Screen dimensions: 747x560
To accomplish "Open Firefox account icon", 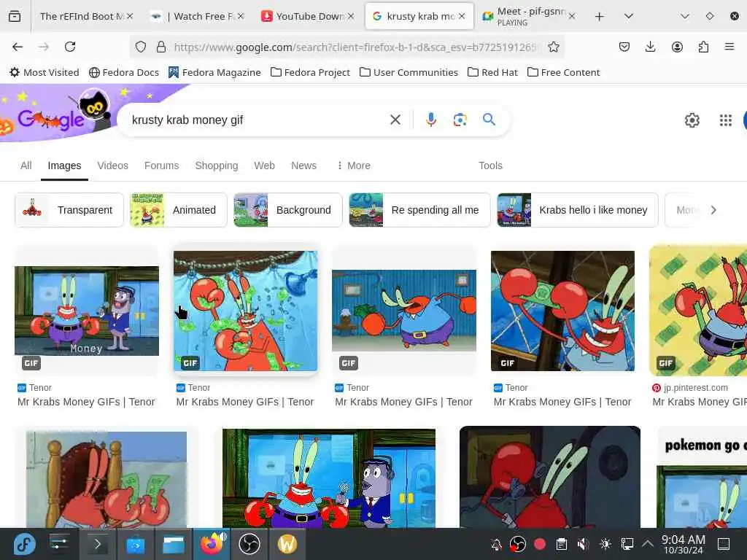I will (677, 47).
